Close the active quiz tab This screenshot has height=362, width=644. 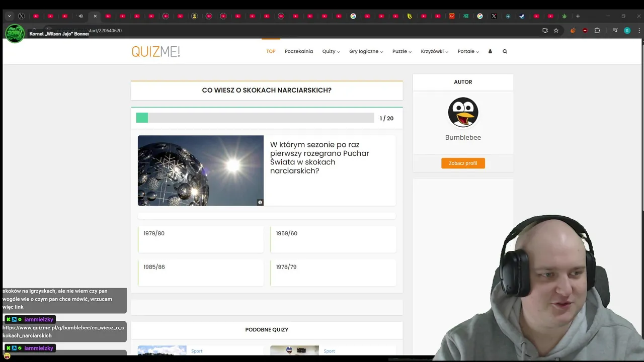click(95, 16)
